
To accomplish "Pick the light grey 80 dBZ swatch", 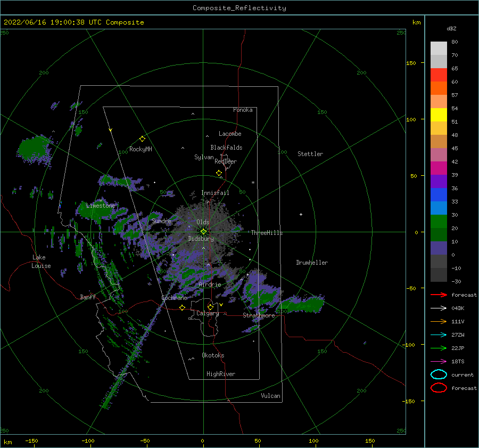I will [x=439, y=48].
